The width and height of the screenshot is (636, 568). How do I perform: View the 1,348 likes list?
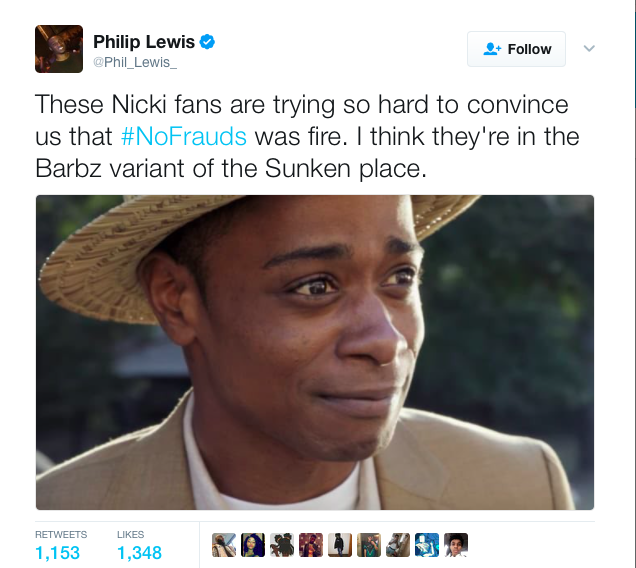[x=139, y=546]
